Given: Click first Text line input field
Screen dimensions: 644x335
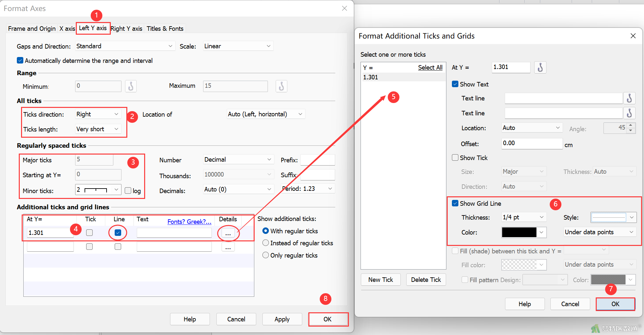Looking at the screenshot, I should coord(564,98).
